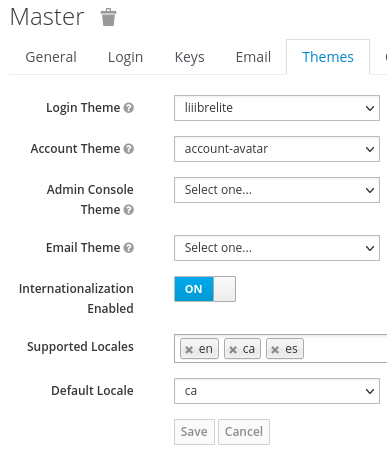Show help tooltip for Admin Console Theme
Image resolution: width=387 pixels, height=457 pixels.
[x=129, y=210]
